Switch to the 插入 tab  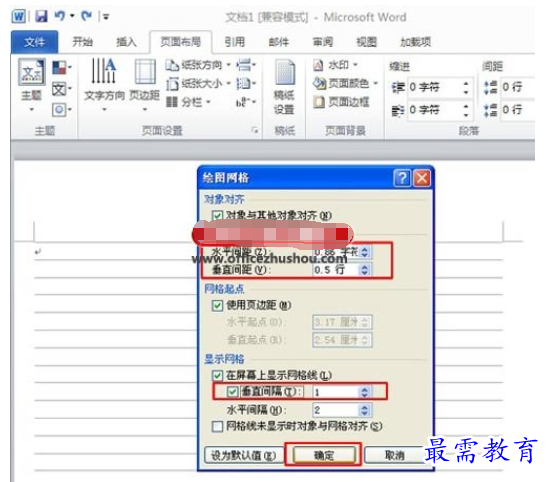pos(126,42)
